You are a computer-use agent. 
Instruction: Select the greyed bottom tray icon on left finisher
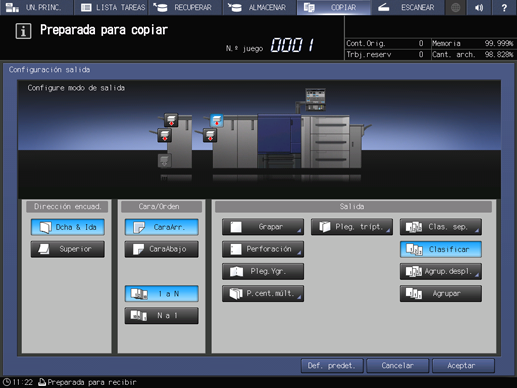(x=164, y=161)
